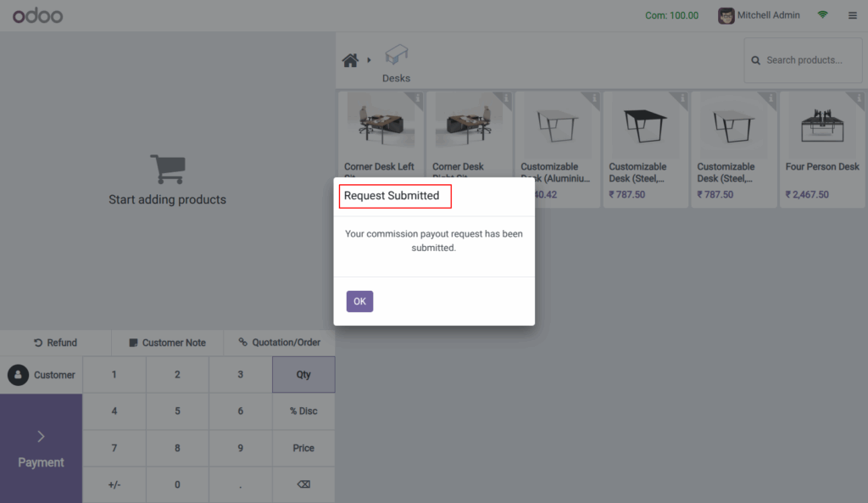
Task: Click OK to dismiss Request Submitted dialog
Action: pos(359,301)
